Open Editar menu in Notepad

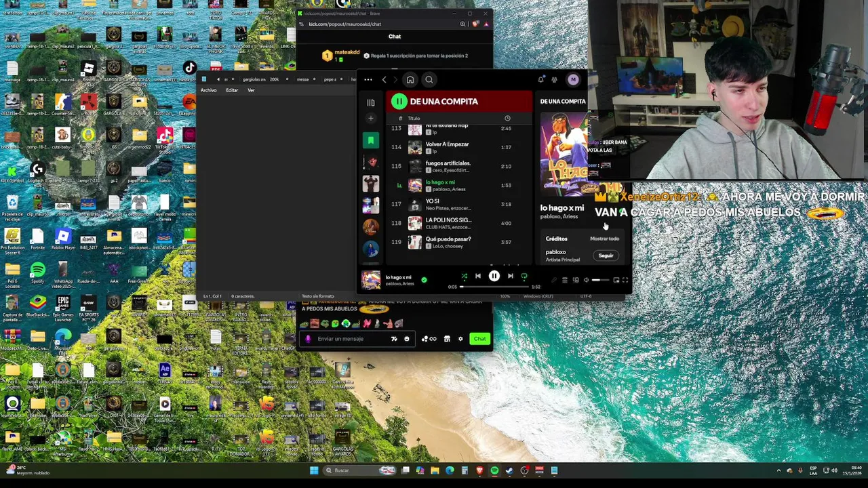[x=232, y=90]
